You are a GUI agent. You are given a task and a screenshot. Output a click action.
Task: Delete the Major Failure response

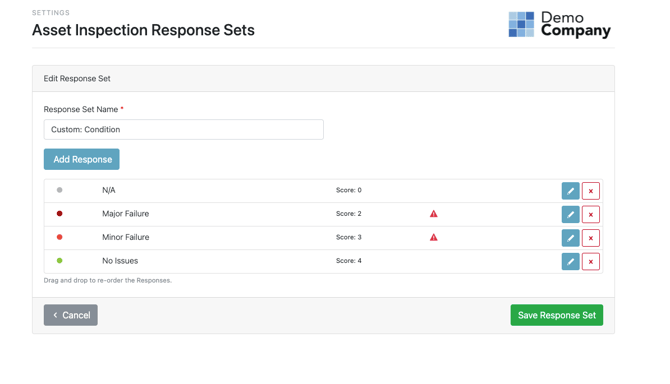pyautogui.click(x=591, y=214)
